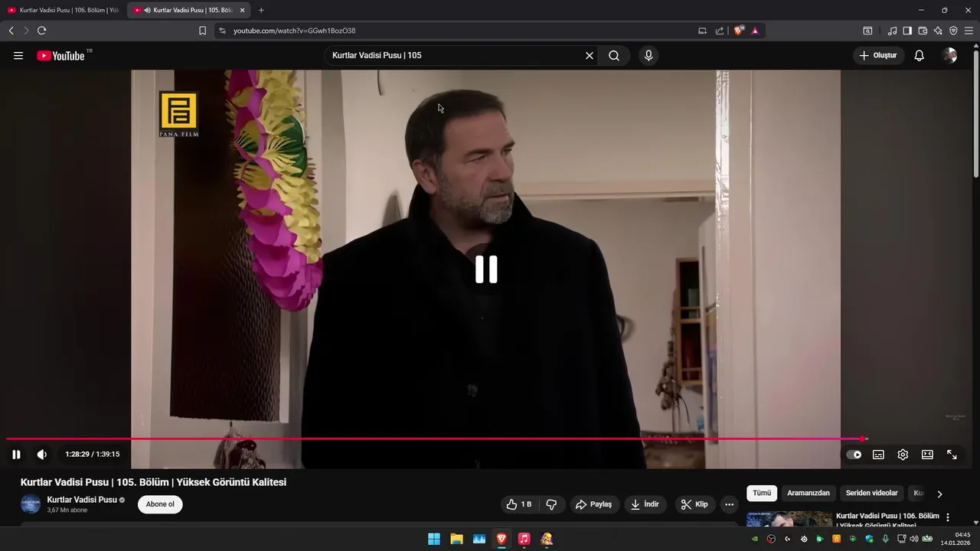This screenshot has height=551, width=980.
Task: Click the Brave Shields lion icon
Action: click(739, 31)
